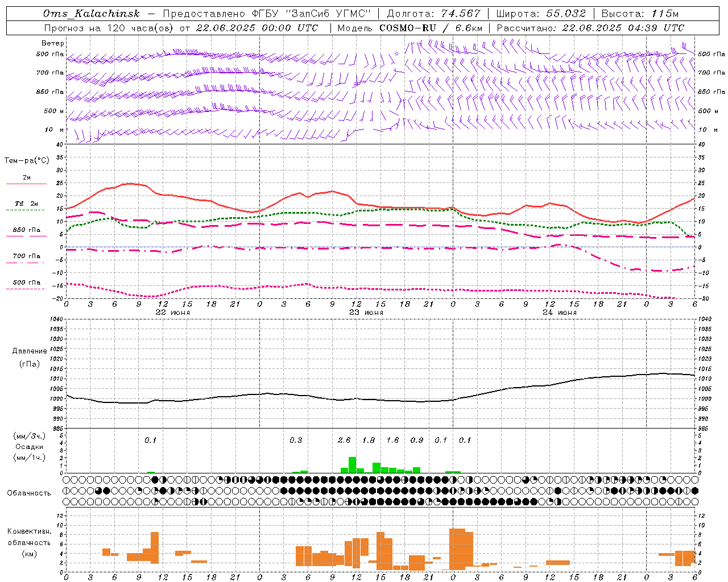Click the station name Oms_Kalachinsk in the header
The height and width of the screenshot is (582, 728).
point(92,14)
